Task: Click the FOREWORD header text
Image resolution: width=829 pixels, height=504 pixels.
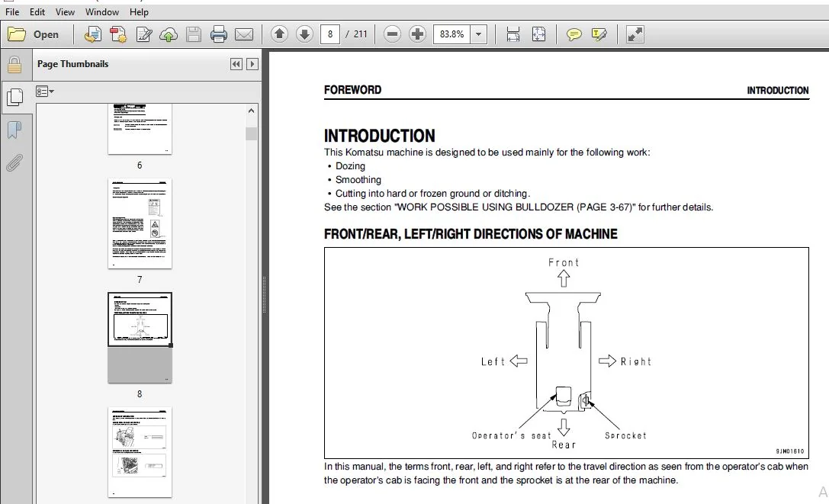Action: [x=352, y=90]
